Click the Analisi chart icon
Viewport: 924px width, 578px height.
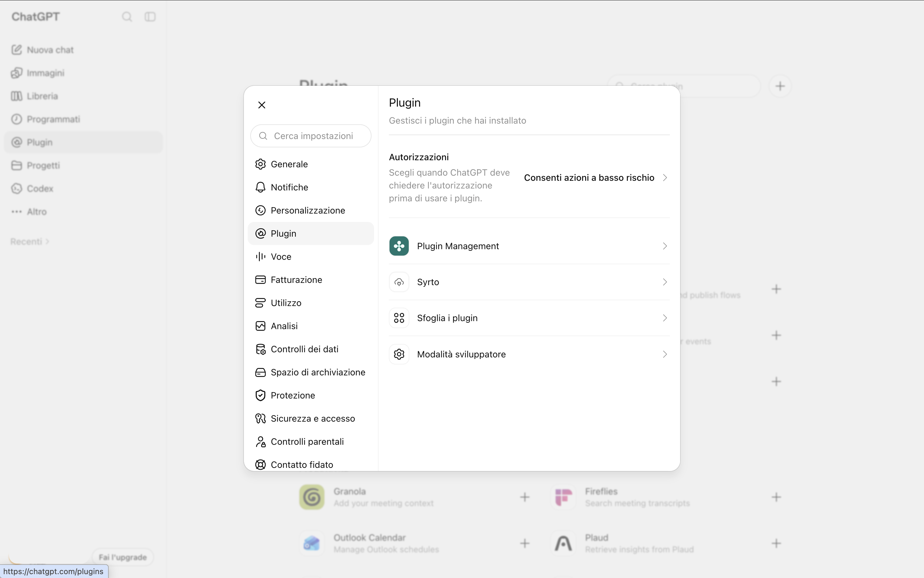261,326
